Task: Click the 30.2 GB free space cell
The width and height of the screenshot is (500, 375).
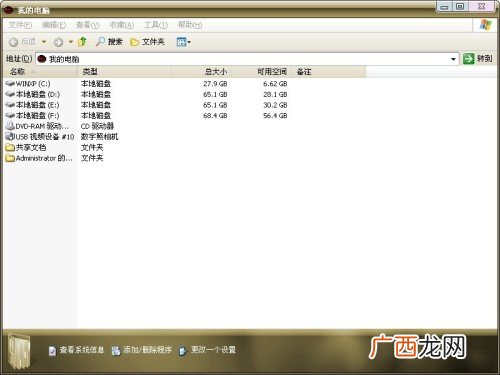Action: (275, 105)
